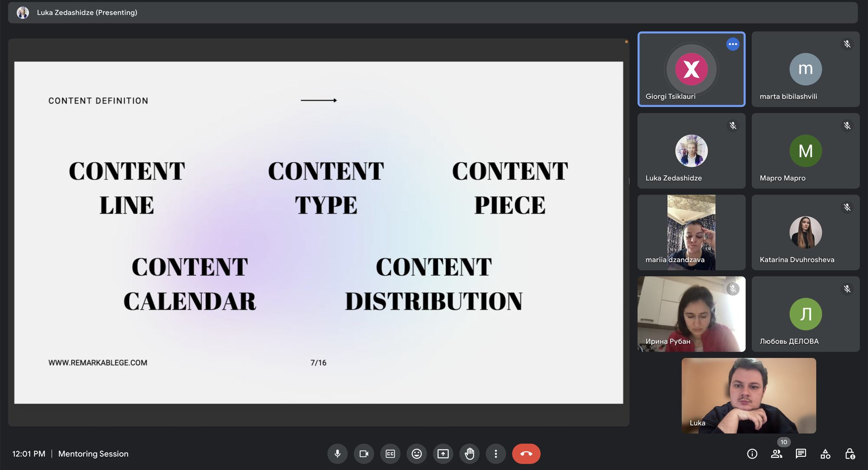Screen dimensions: 868x470
Task: Click the CONTENT CALENDAR slide text
Action: click(x=190, y=284)
